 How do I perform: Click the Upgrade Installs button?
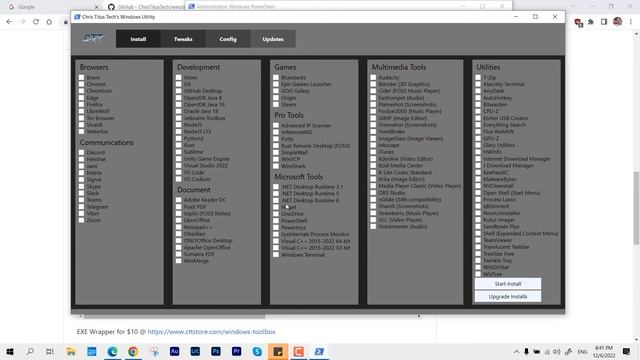(x=508, y=297)
